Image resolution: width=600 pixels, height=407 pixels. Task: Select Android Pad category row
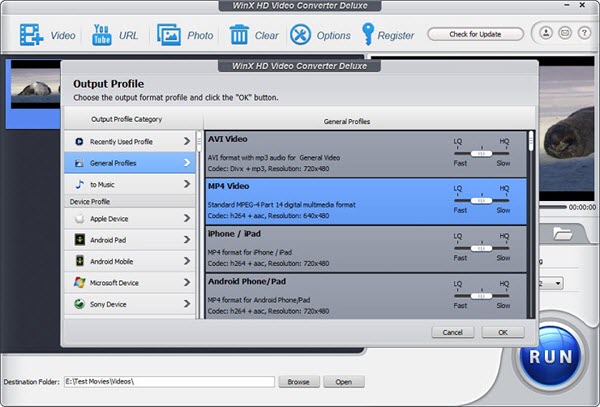coord(130,240)
